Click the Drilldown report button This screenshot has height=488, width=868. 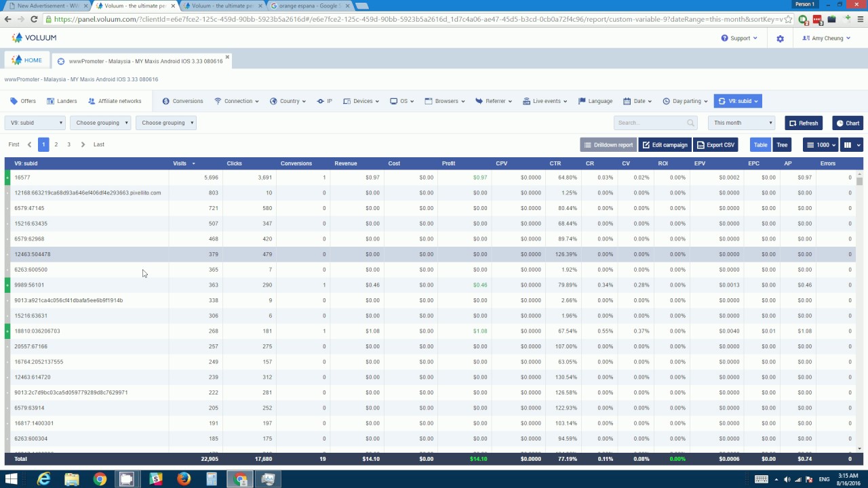608,144
